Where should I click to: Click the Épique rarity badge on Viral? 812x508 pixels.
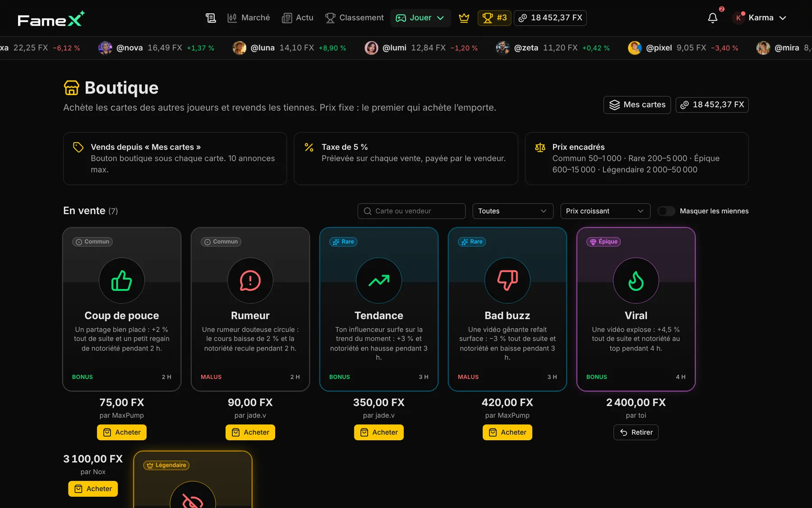point(604,242)
